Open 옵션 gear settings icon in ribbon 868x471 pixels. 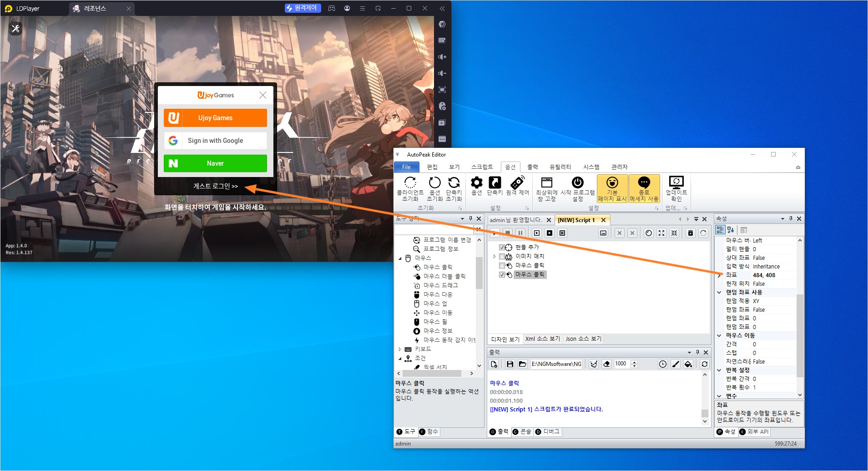(x=476, y=186)
